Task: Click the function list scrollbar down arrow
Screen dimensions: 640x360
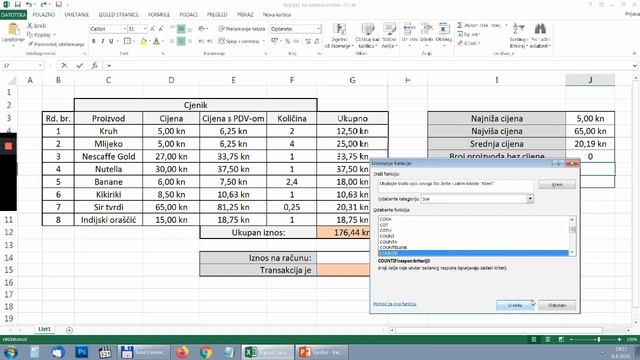Action: (572, 253)
